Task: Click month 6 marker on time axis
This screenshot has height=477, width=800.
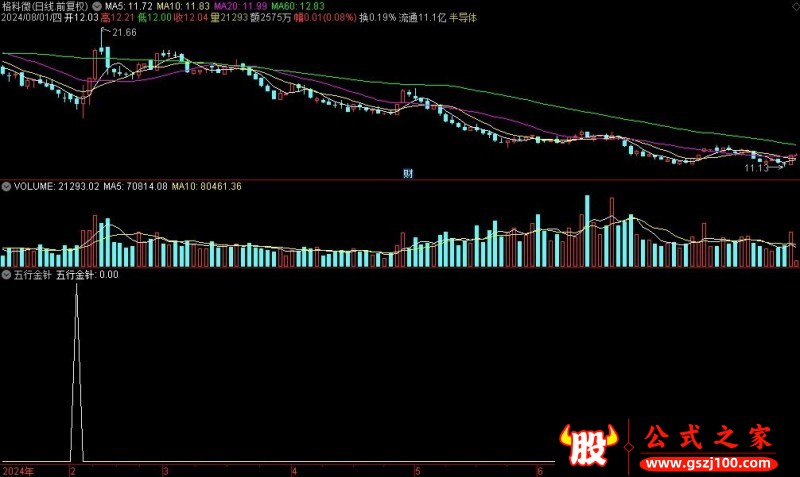Action: pos(540,471)
